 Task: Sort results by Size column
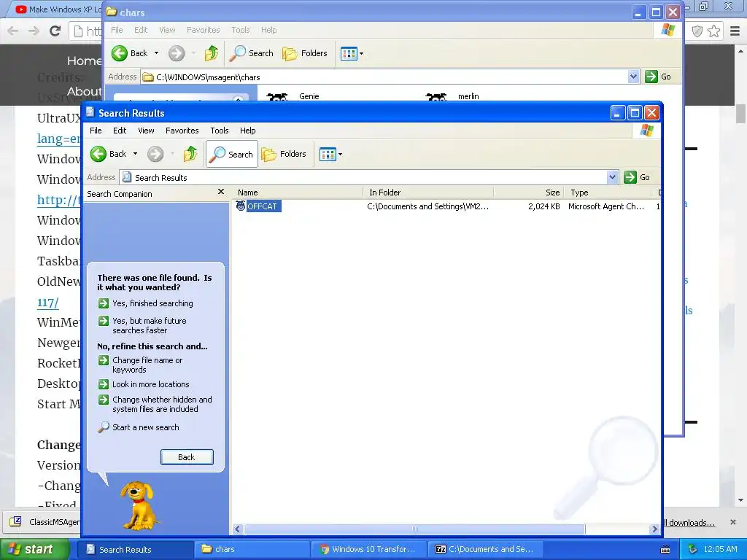pos(528,192)
